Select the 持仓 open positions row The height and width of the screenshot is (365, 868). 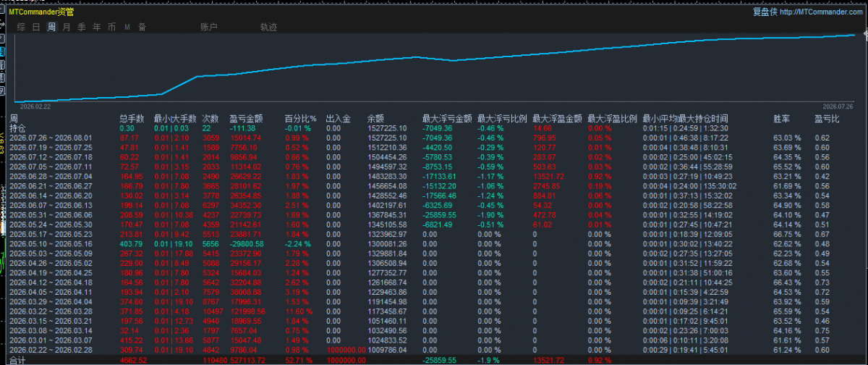(x=434, y=127)
